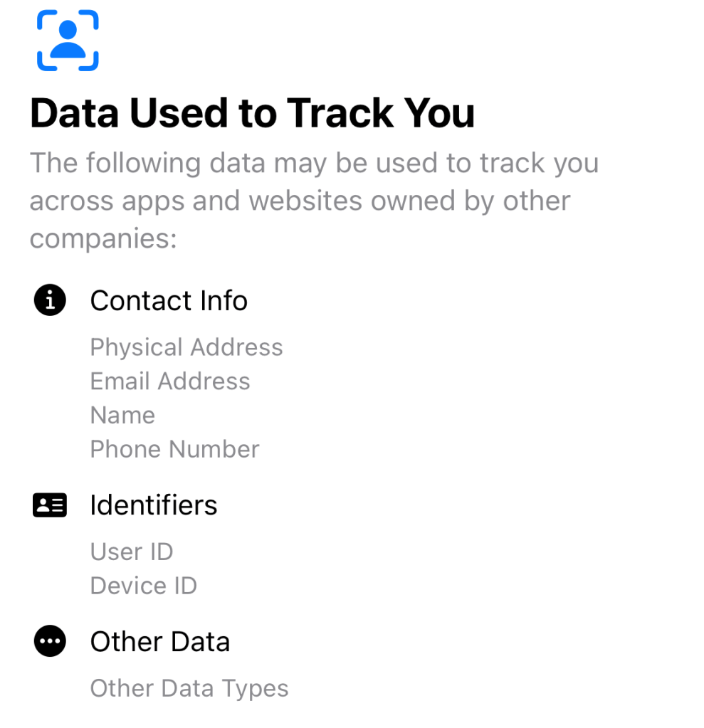The image size is (704, 728).
Task: Click the Contact Info info icon
Action: (x=50, y=300)
